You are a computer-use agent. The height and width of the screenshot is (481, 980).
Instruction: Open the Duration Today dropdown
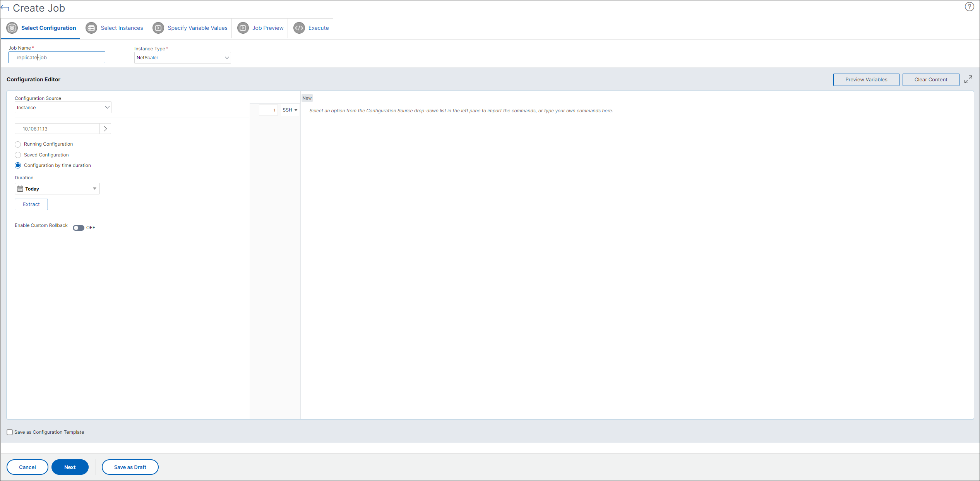click(57, 189)
